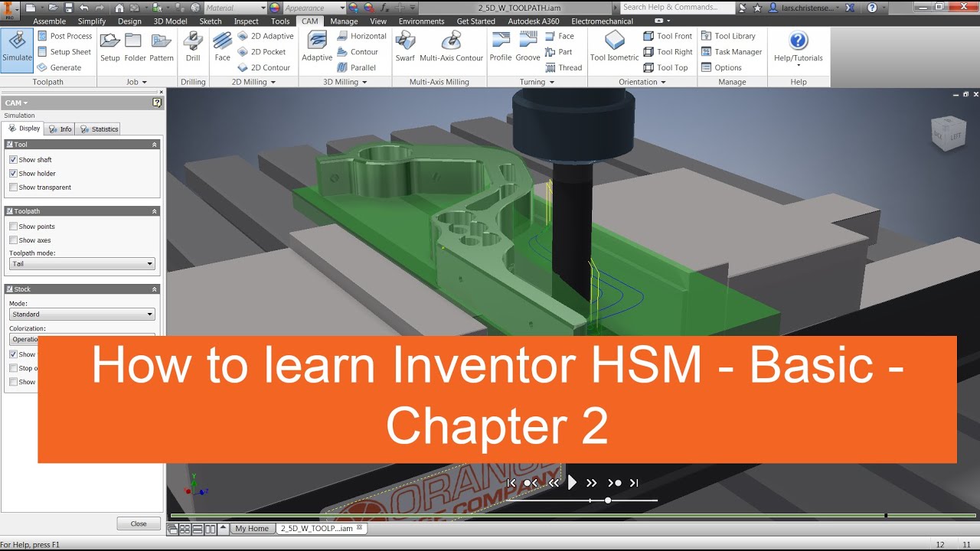The image size is (980, 551).
Task: Select the 2D Face milling operation
Action: pyautogui.click(x=222, y=47)
